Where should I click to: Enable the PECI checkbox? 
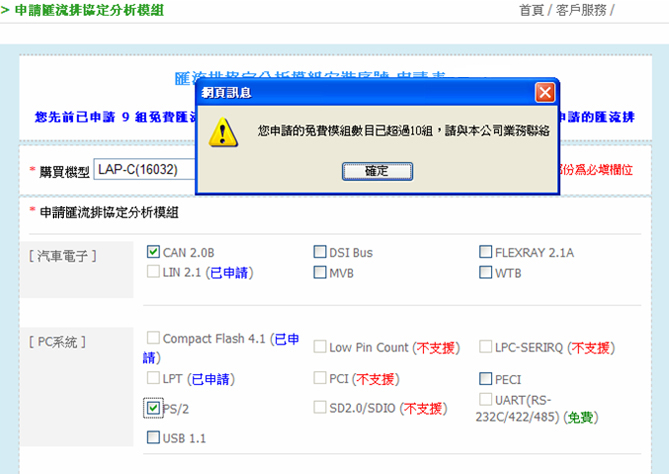pyautogui.click(x=485, y=379)
